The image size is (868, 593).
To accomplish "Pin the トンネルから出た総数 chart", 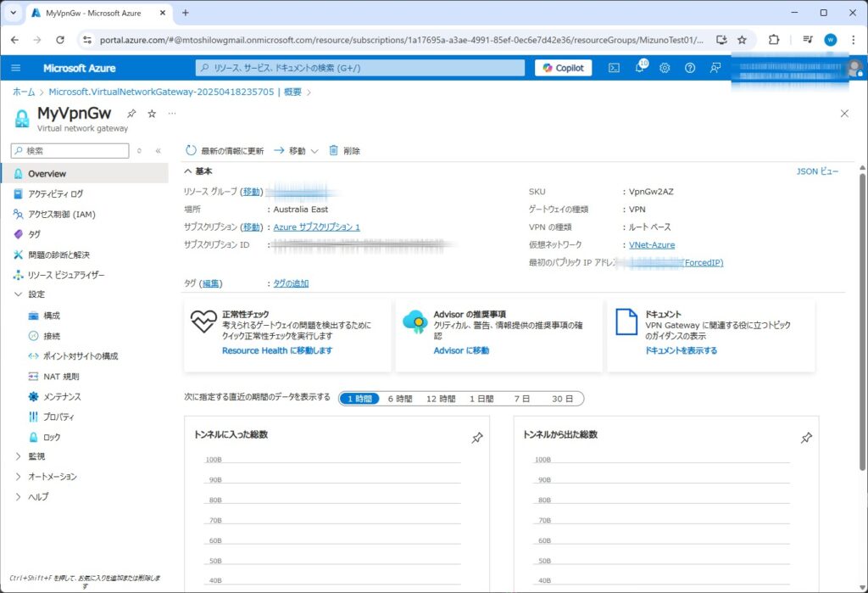I will (x=806, y=438).
